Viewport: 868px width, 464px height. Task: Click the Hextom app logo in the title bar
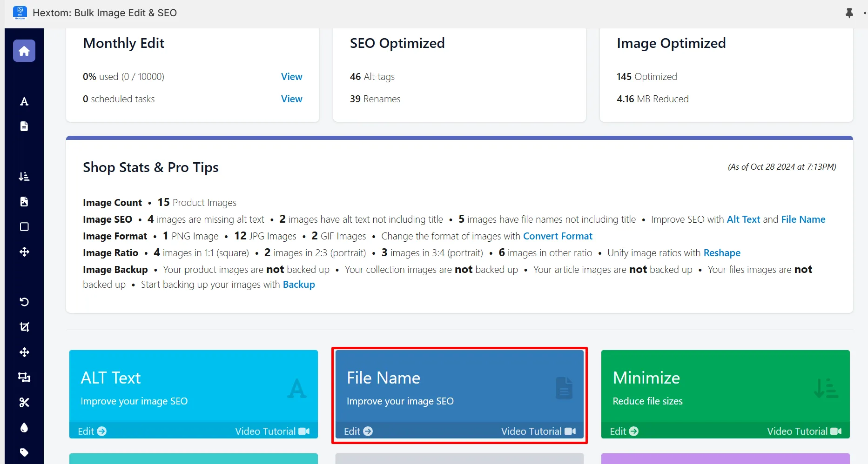tap(20, 13)
